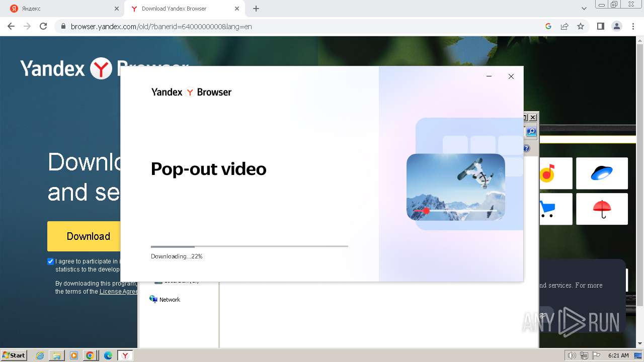
Task: Open the License Agreement link
Action: 119,292
